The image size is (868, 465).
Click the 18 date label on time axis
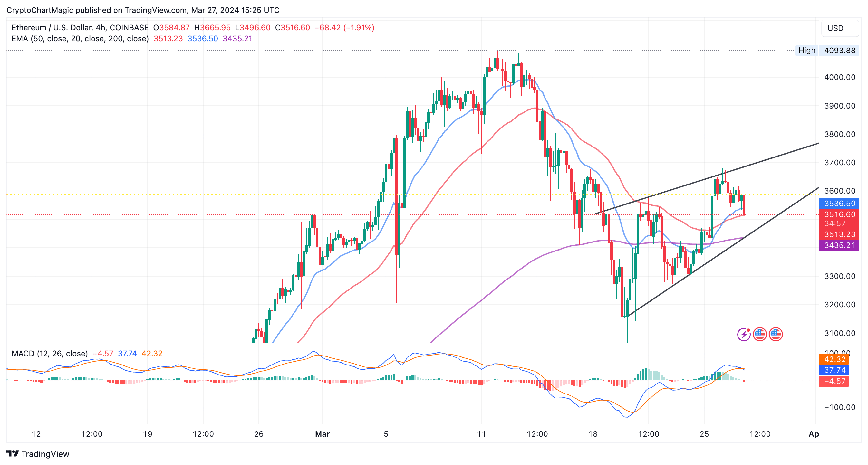click(x=593, y=434)
